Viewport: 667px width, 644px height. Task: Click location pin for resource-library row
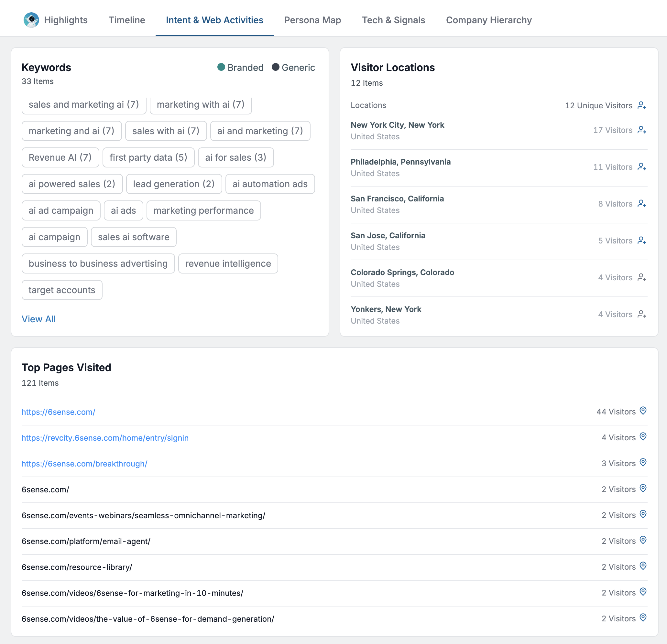(643, 566)
